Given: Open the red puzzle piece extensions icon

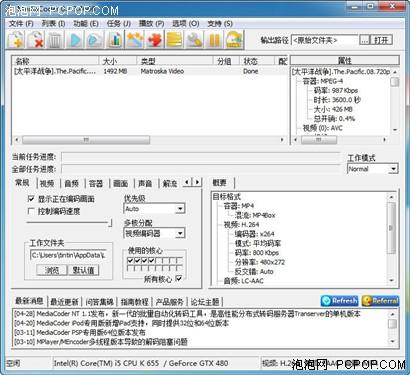Looking at the screenshot, I should tap(154, 40).
